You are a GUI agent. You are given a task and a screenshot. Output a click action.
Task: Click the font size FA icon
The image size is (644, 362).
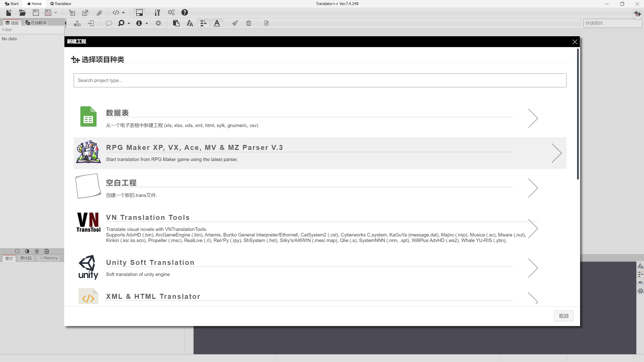click(190, 23)
